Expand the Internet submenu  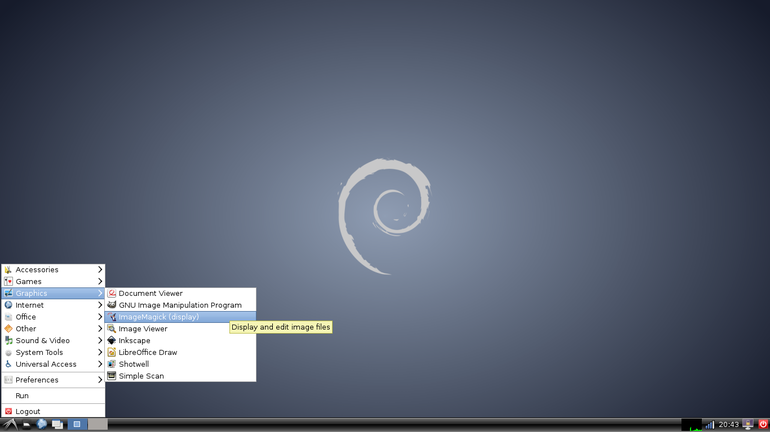53,305
